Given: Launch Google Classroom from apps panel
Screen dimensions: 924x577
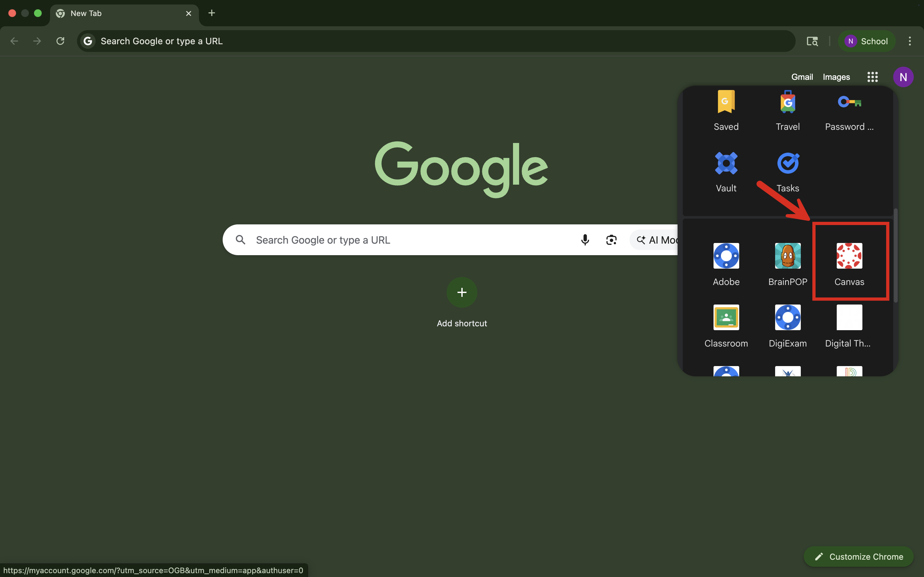Looking at the screenshot, I should pyautogui.click(x=726, y=317).
